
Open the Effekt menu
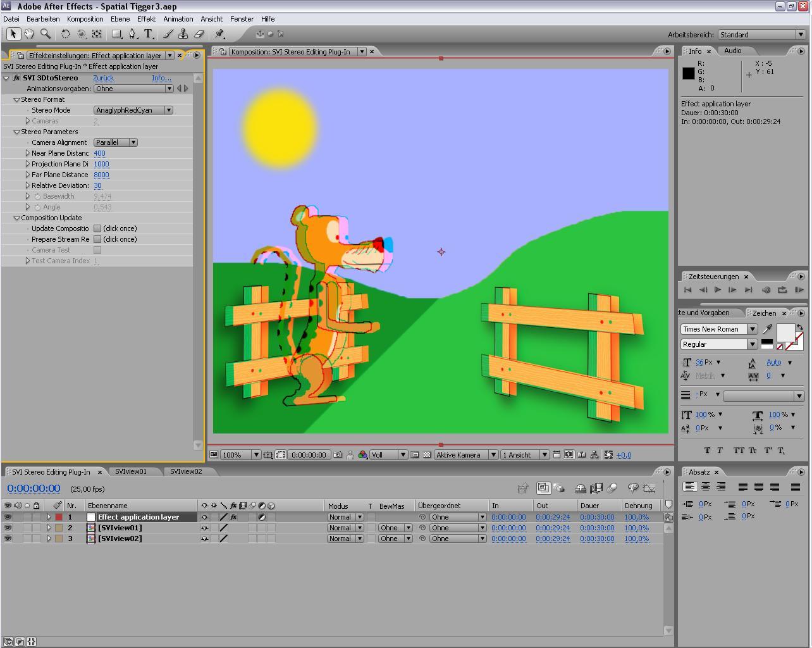(146, 18)
